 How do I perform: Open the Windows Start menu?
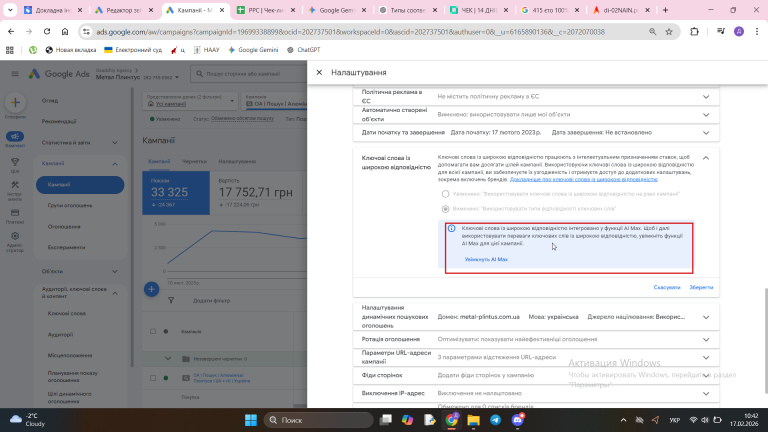pyautogui.click(x=251, y=420)
